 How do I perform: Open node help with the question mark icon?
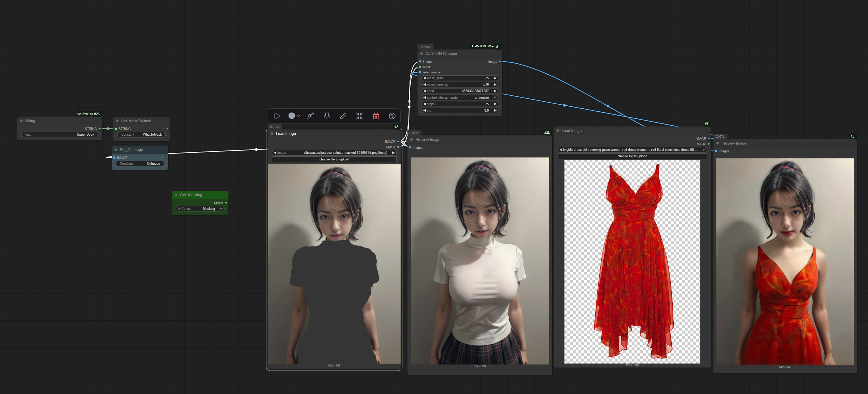[x=392, y=116]
